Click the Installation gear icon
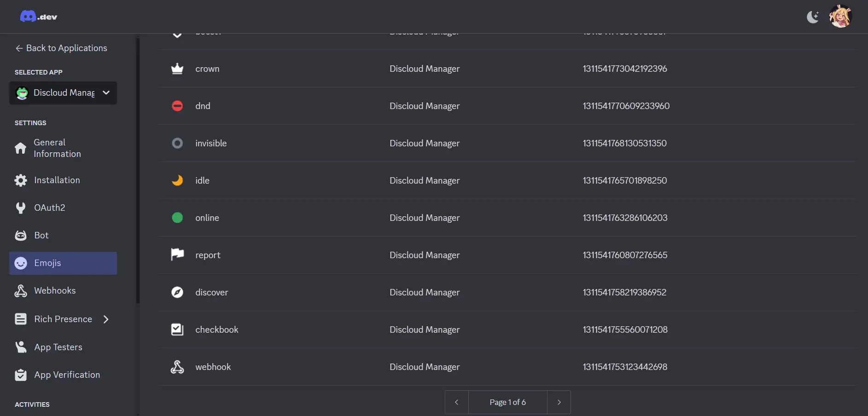 (x=21, y=180)
